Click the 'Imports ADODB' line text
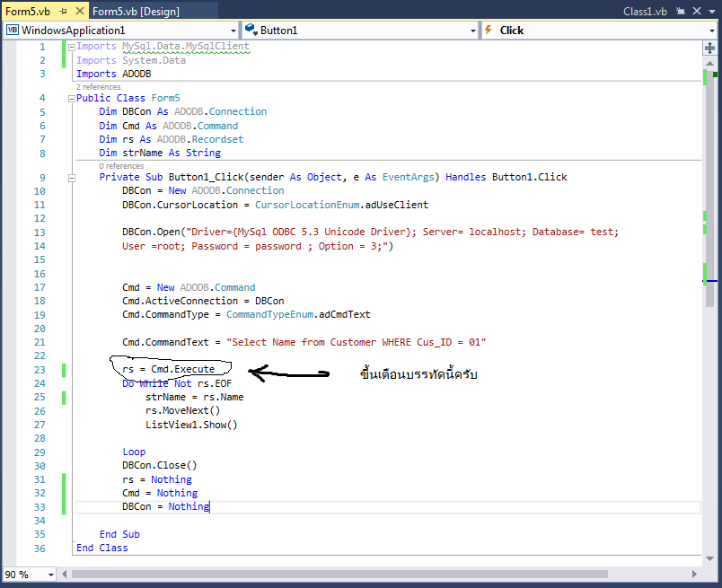 tap(114, 74)
